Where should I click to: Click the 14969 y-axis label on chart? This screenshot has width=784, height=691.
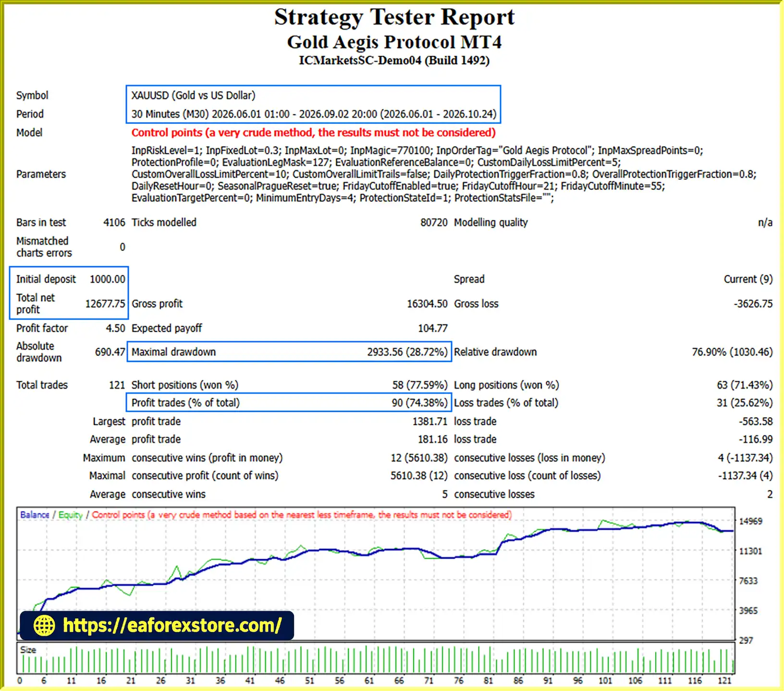[x=750, y=521]
